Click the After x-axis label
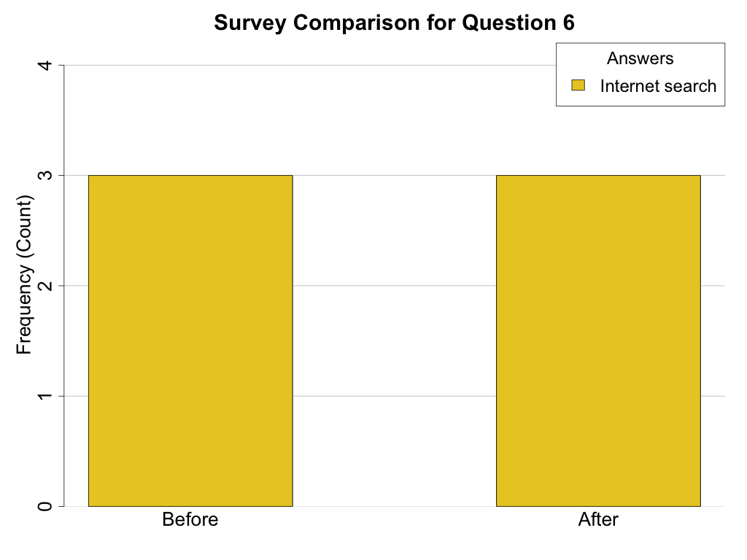This screenshot has width=747, height=560. pos(598,520)
